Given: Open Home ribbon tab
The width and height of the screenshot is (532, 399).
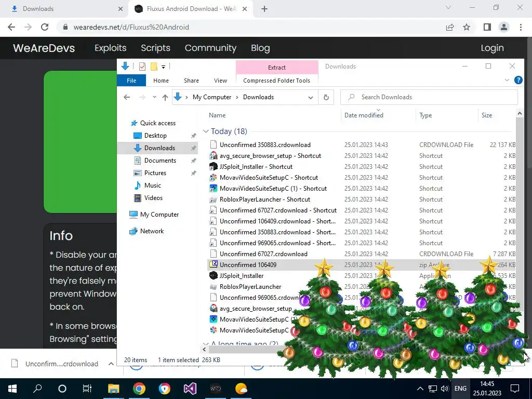Looking at the screenshot, I should (161, 81).
